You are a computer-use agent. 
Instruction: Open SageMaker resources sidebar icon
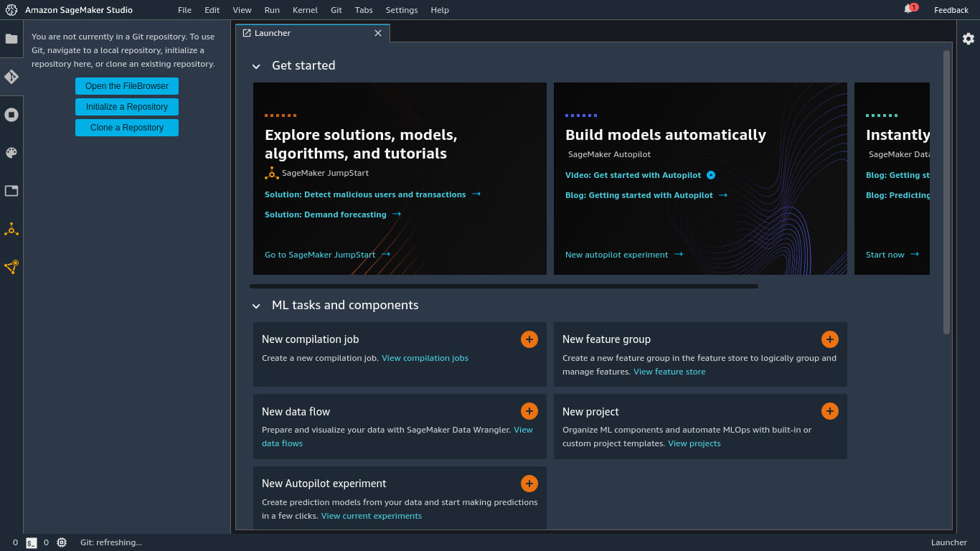coord(11,267)
